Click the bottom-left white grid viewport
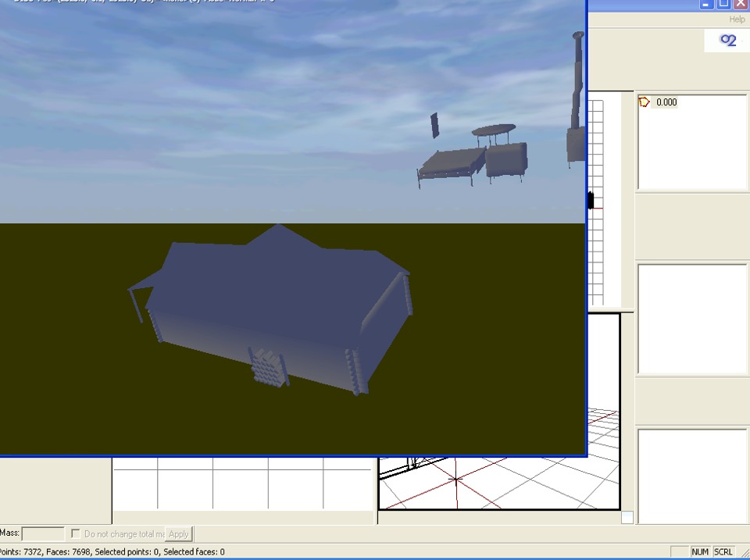Screen dimensions: 750x560 (242, 484)
